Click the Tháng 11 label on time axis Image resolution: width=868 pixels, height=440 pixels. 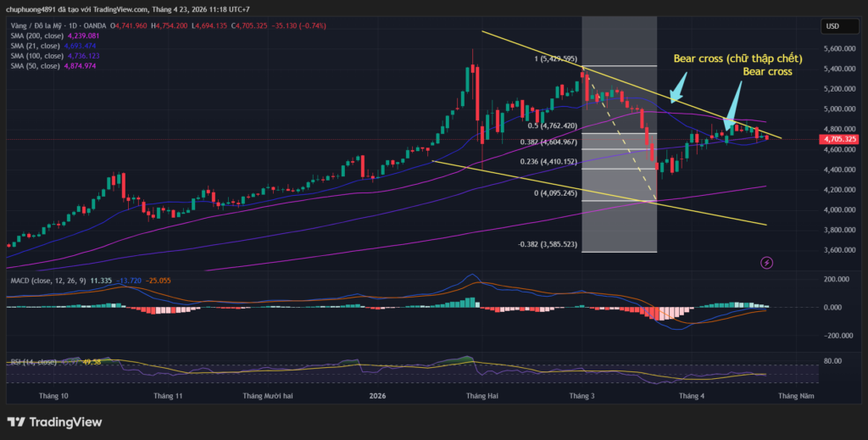pyautogui.click(x=168, y=396)
